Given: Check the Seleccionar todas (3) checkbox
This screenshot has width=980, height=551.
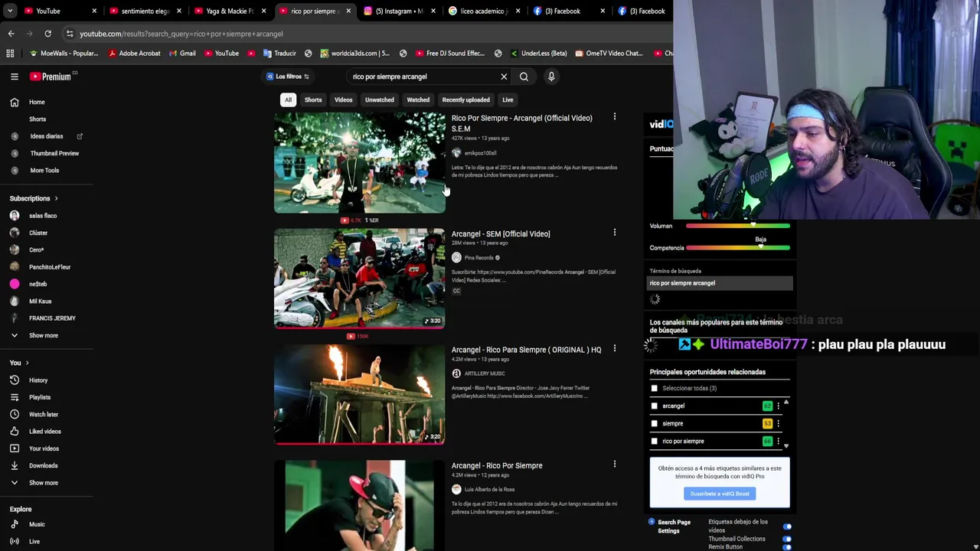Looking at the screenshot, I should tap(654, 389).
